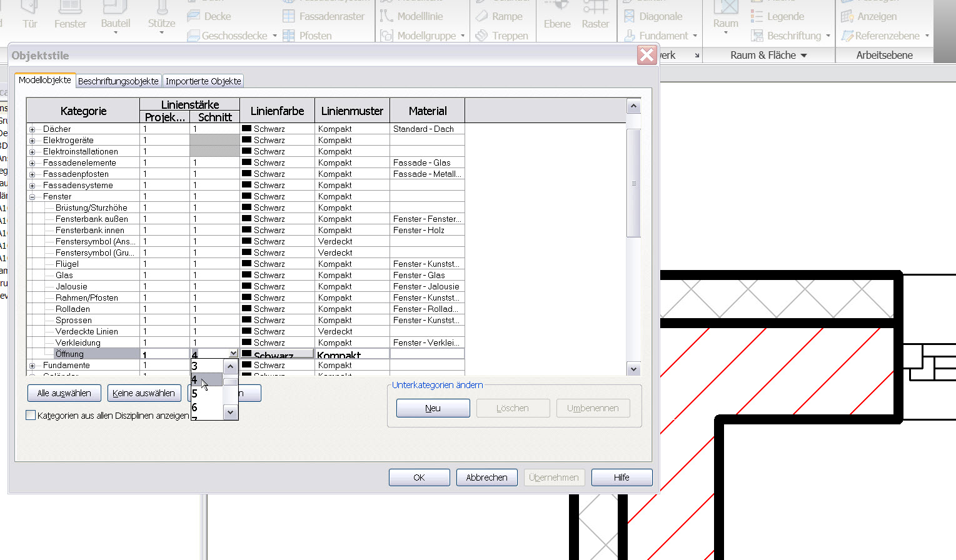This screenshot has width=956, height=560.
Task: Select the Modelllinie tool
Action: 412,16
